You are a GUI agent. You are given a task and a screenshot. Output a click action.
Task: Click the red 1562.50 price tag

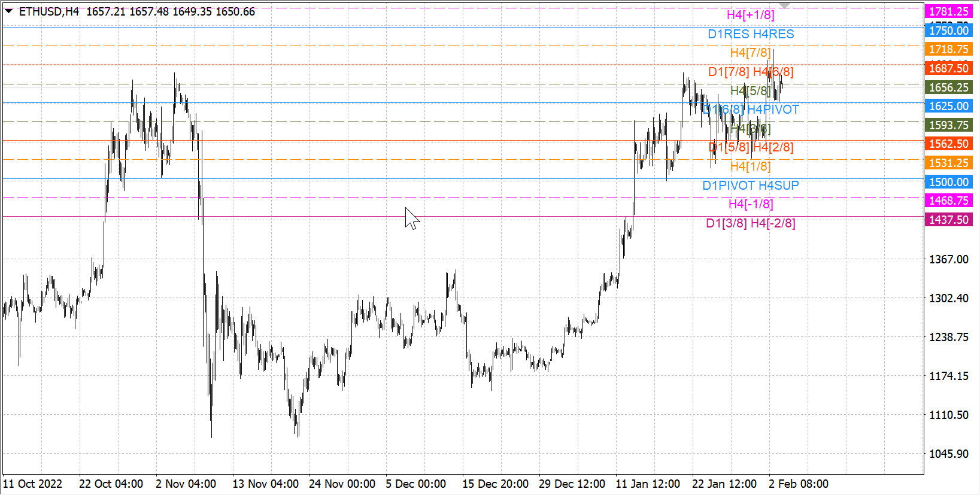tap(948, 144)
